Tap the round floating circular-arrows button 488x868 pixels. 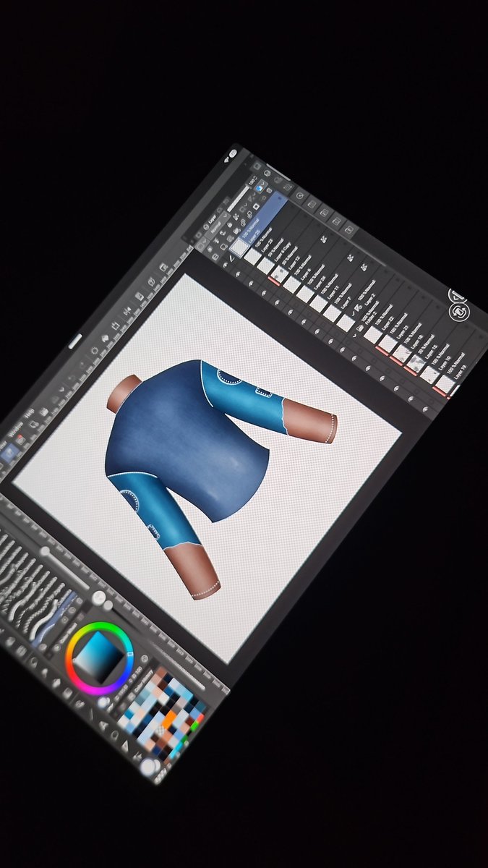(x=459, y=312)
